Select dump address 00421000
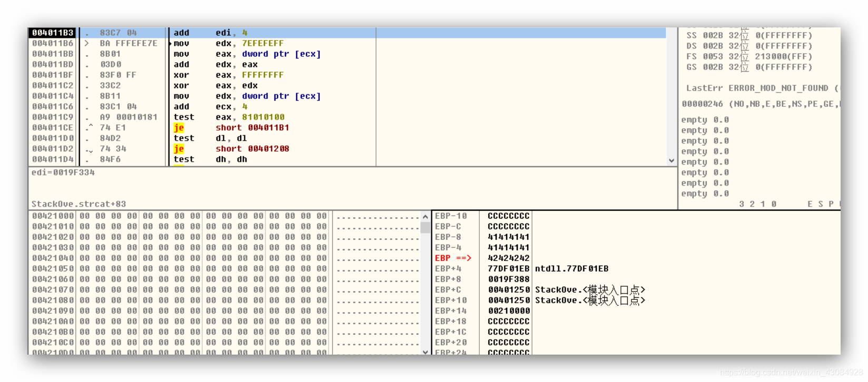The image size is (868, 382). click(x=53, y=216)
